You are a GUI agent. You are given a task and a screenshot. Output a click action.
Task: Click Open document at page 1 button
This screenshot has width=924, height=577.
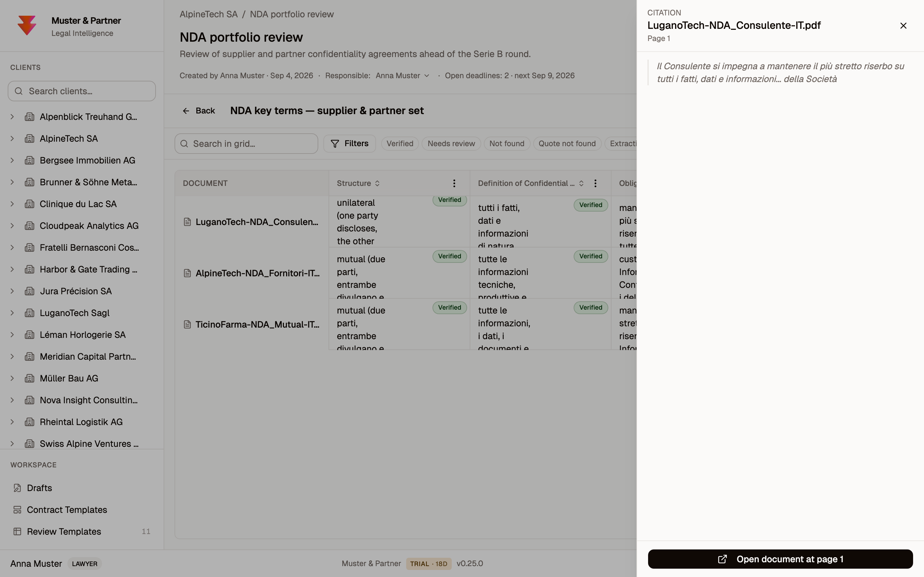pos(780,559)
